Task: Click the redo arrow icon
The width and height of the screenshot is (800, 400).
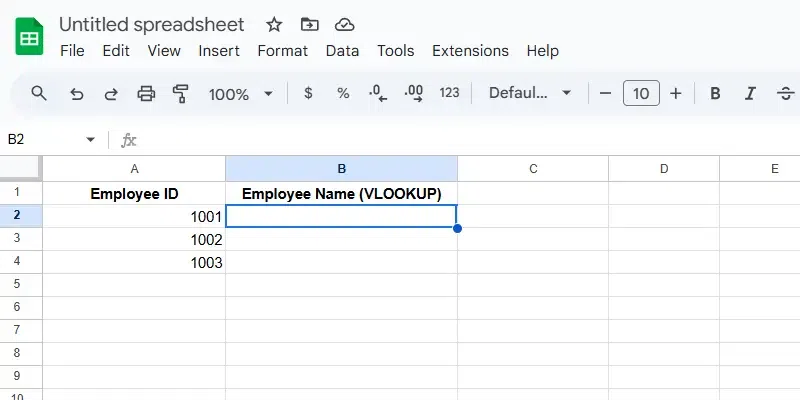Action: coord(111,93)
